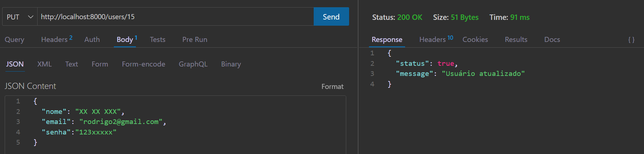Open the request Headers tab
This screenshot has width=644, height=154.
tap(57, 39)
